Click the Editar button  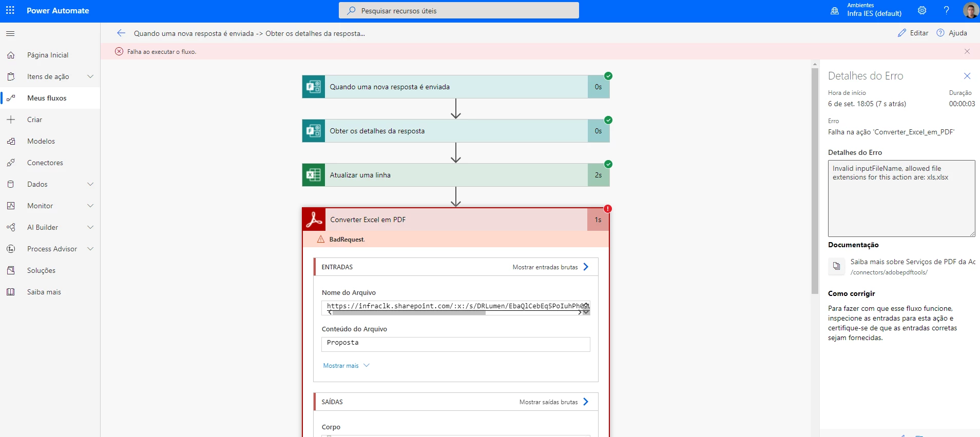(913, 33)
